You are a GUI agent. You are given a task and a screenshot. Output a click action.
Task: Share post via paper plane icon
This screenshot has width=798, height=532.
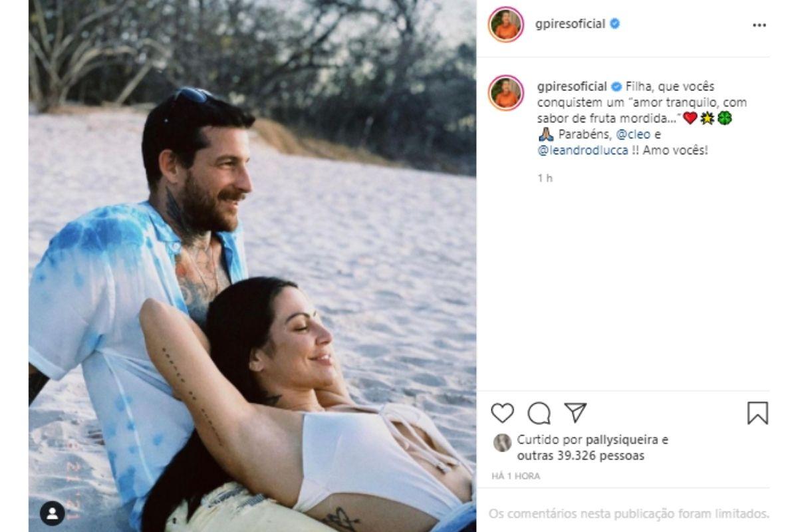coord(575,412)
